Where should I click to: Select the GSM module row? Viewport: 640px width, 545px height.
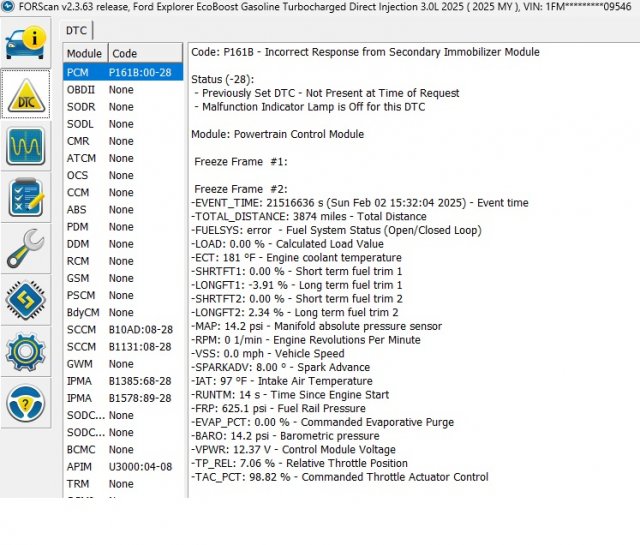click(x=123, y=278)
